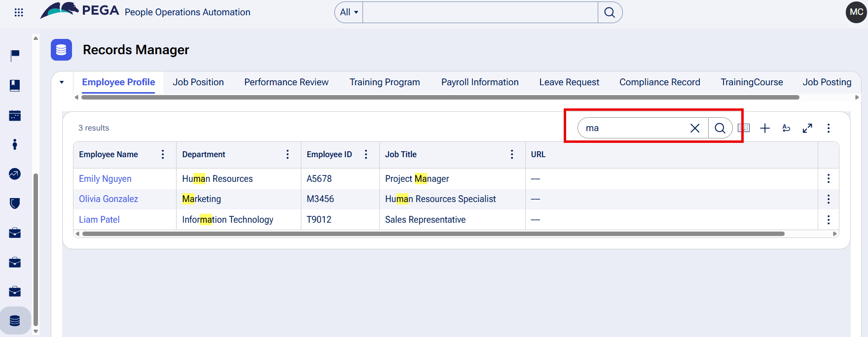Click the column visibility icon
This screenshot has width=868, height=337.
tap(744, 128)
